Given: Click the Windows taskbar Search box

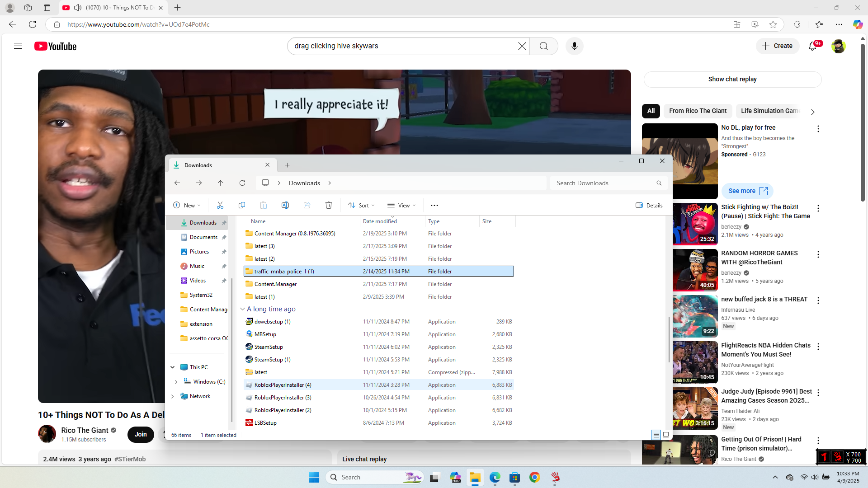Looking at the screenshot, I should pos(374,477).
